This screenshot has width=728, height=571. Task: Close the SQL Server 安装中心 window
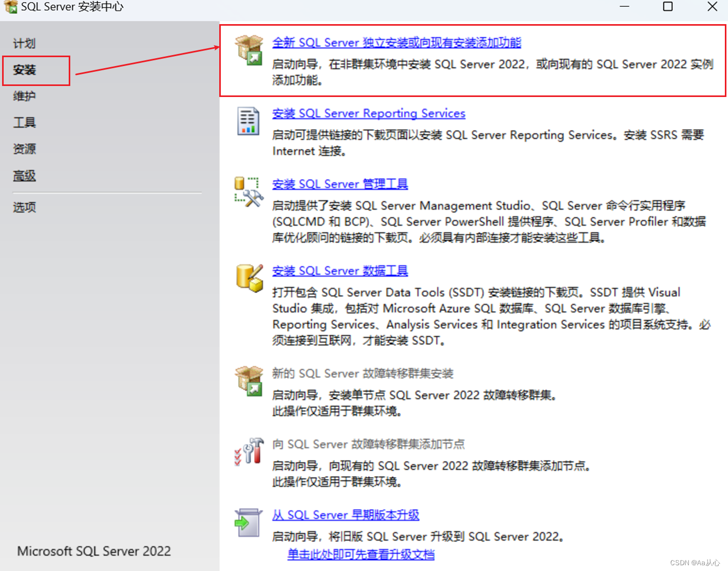712,6
